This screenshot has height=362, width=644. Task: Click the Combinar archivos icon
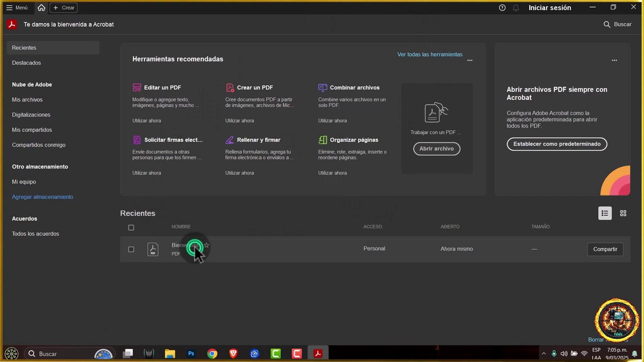[323, 87]
